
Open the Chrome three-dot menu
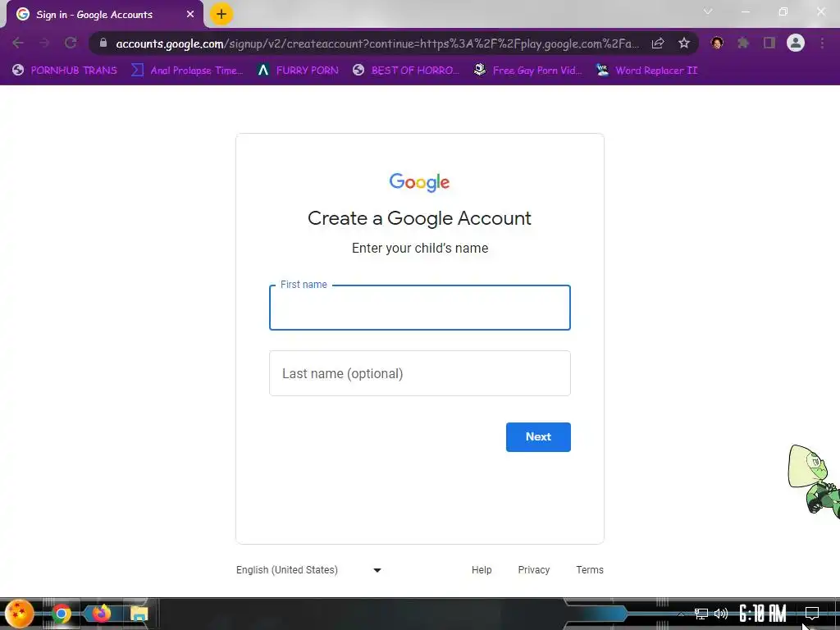[822, 43]
